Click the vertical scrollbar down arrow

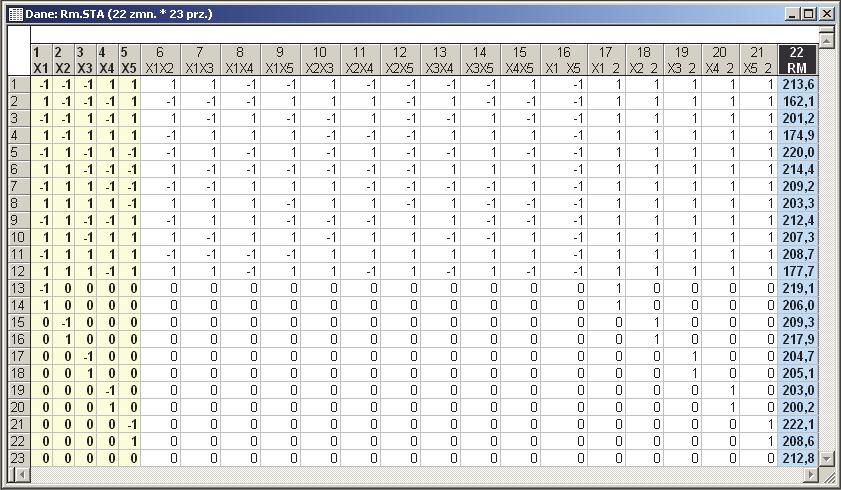(x=827, y=459)
